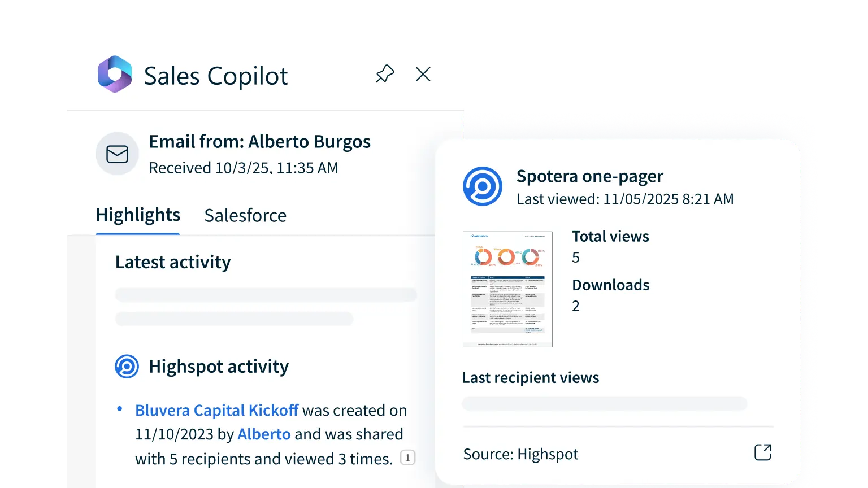The height and width of the screenshot is (488, 868).
Task: Click the Highspot activity logo icon
Action: (127, 367)
